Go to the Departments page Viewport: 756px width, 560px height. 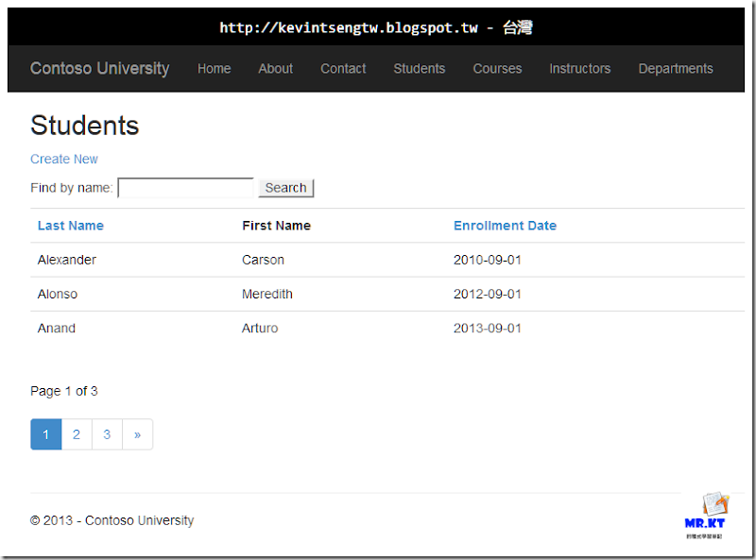click(676, 68)
